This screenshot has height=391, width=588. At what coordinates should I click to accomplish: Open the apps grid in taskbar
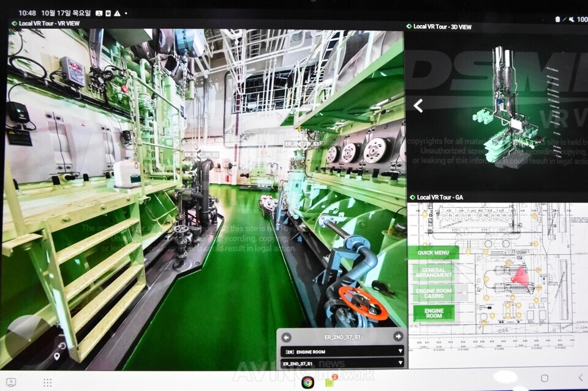tap(47, 382)
